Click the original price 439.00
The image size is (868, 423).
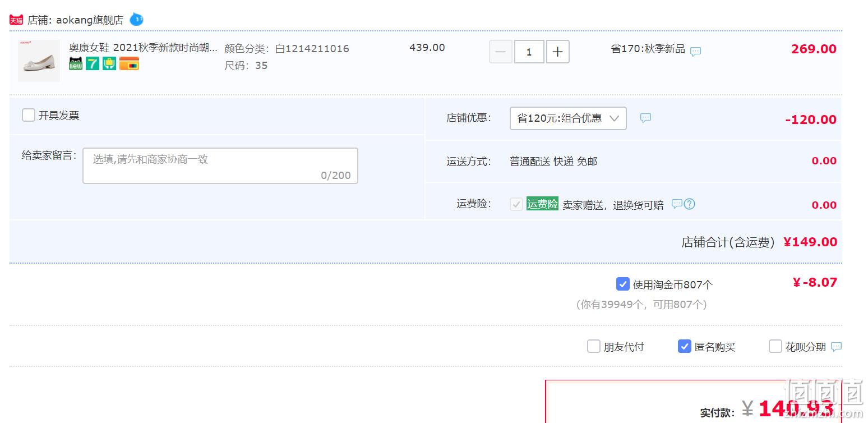427,48
